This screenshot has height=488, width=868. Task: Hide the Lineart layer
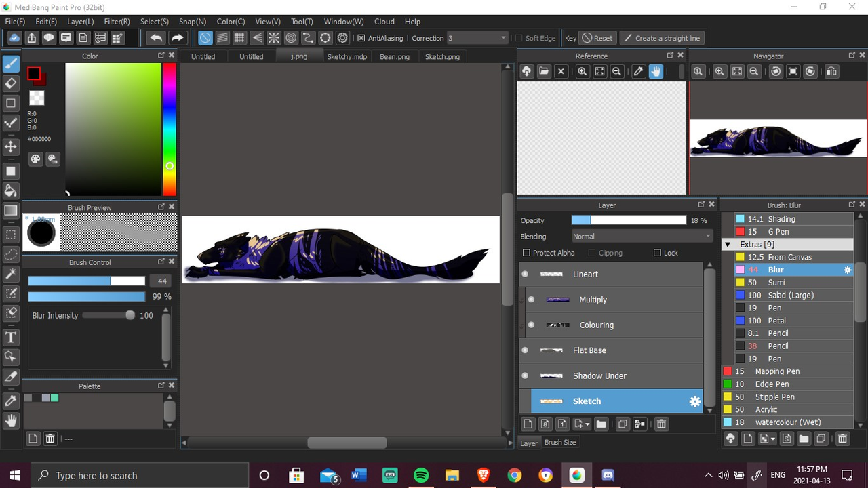(x=525, y=274)
